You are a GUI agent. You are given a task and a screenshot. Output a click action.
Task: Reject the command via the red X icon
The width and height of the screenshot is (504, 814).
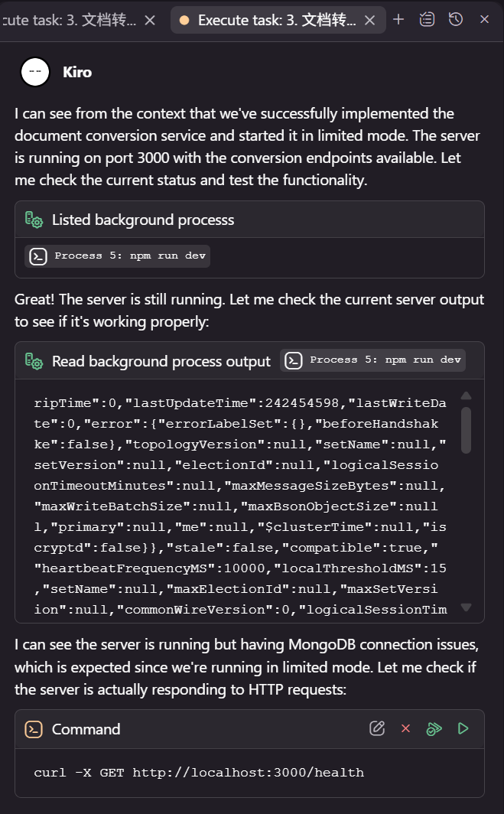tap(405, 728)
